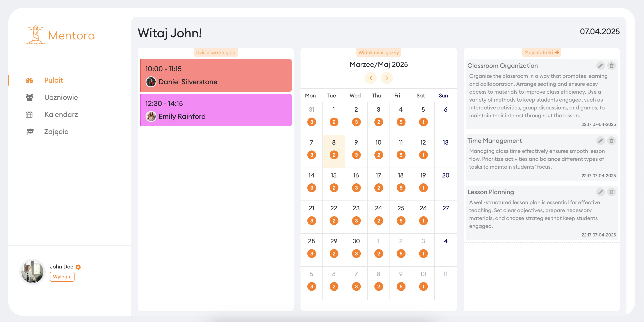Select the Pulpit menu item

[x=53, y=80]
